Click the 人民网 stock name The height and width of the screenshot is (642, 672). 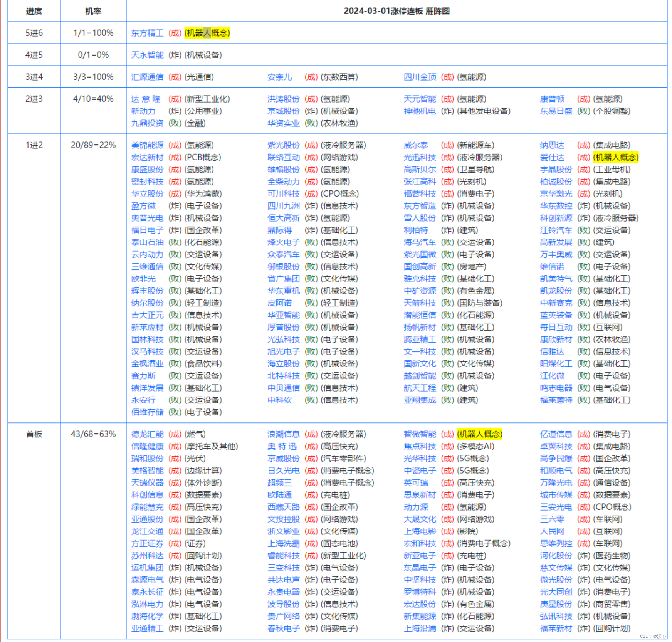552,531
